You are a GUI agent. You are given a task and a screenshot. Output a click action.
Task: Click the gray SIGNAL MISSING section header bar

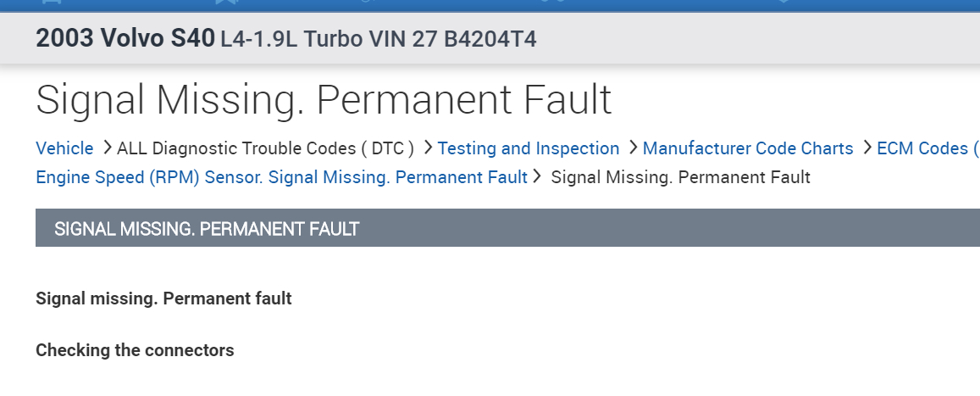[507, 229]
